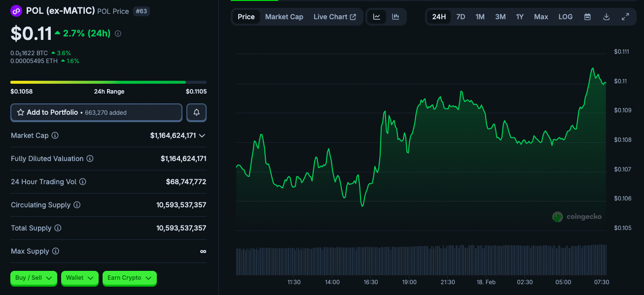Click Add to Portfolio
This screenshot has height=295, width=644.
pyautogui.click(x=96, y=112)
